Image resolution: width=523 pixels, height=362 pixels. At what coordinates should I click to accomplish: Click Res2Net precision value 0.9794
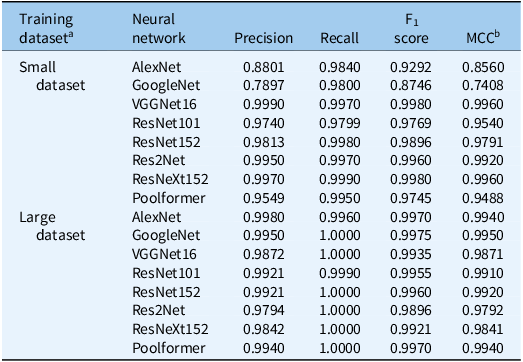[x=264, y=310]
